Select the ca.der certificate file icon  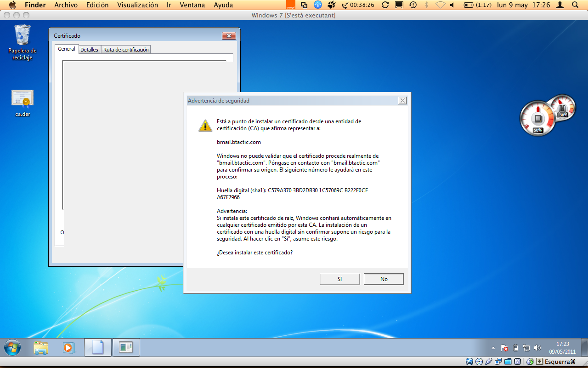click(23, 103)
